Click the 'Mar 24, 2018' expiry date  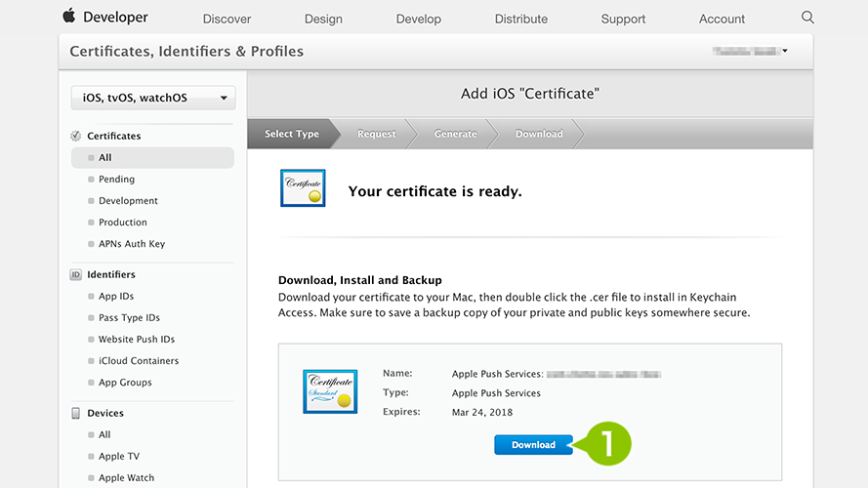point(482,412)
